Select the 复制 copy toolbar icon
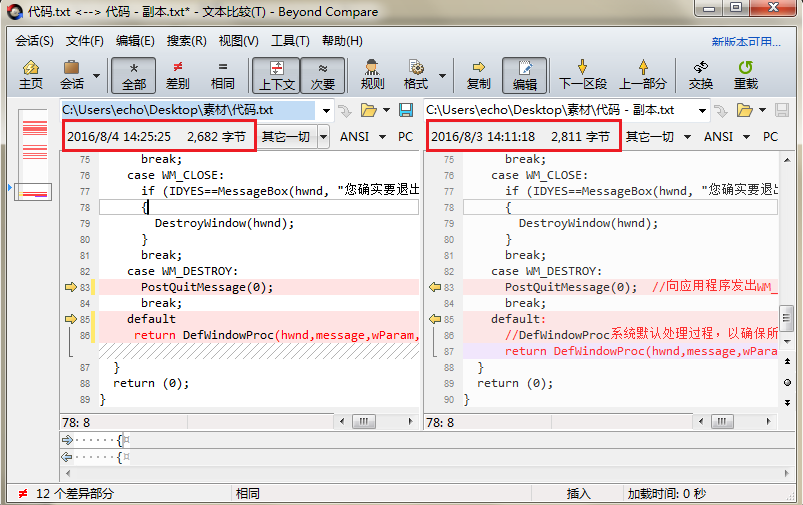803x505 pixels. 479,75
